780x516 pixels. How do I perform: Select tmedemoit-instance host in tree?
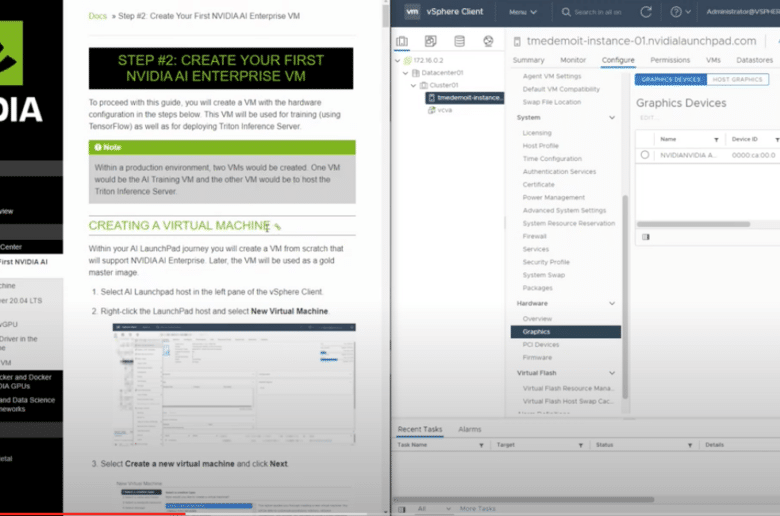click(465, 98)
